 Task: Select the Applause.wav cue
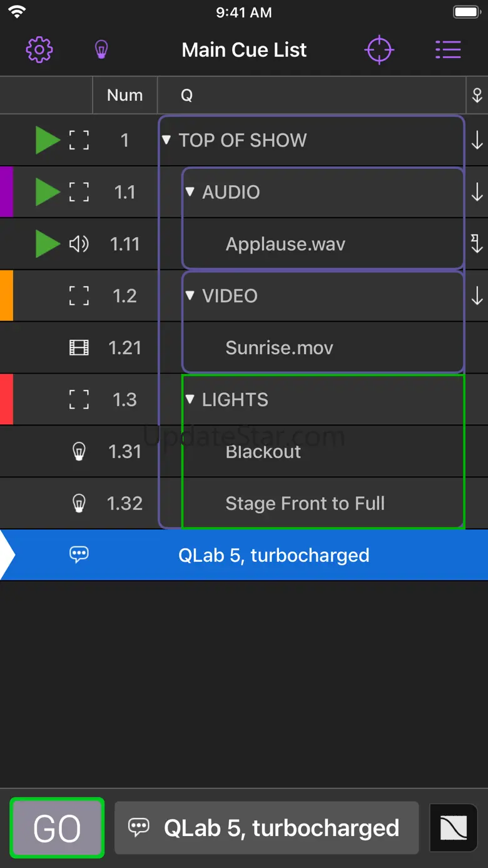[x=285, y=244]
